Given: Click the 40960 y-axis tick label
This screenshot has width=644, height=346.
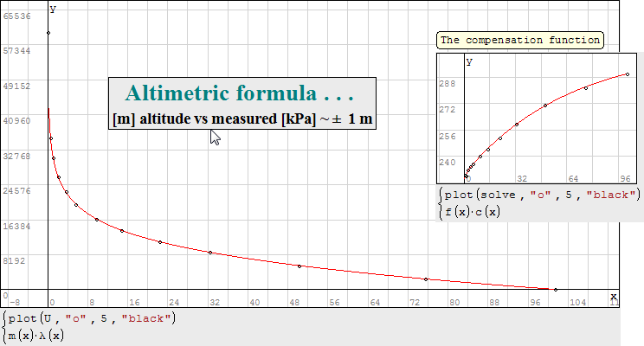Looking at the screenshot, I should coord(16,120).
